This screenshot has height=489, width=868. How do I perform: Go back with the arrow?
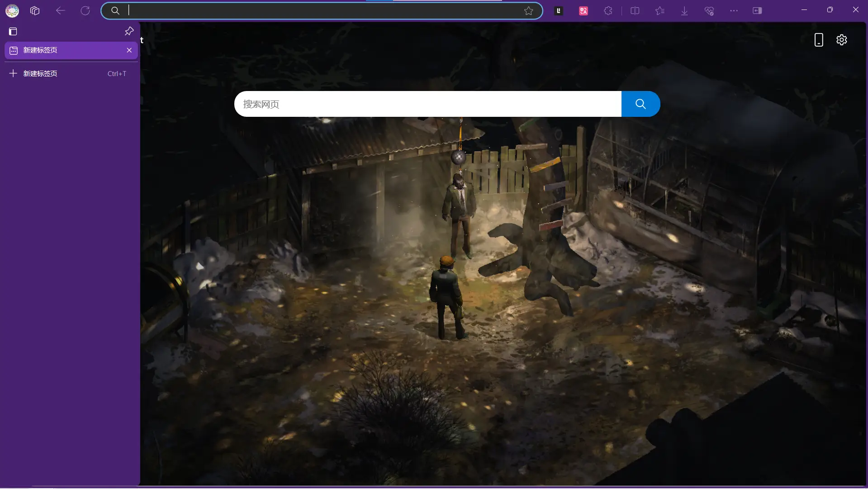pyautogui.click(x=60, y=10)
